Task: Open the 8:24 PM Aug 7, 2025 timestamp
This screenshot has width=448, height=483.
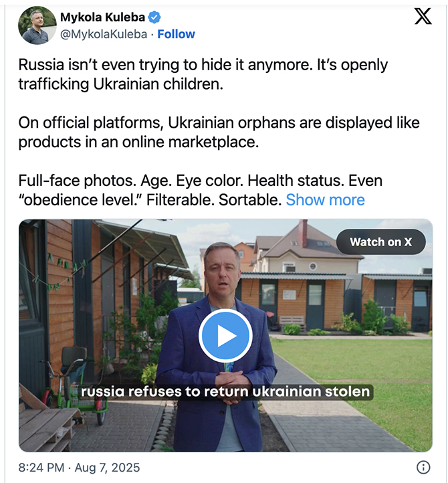Action: [x=79, y=468]
